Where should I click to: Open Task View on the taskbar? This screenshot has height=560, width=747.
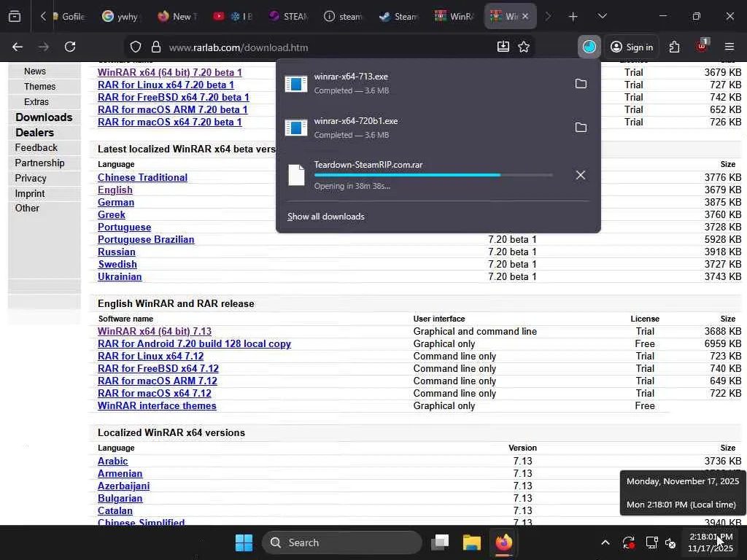440,542
